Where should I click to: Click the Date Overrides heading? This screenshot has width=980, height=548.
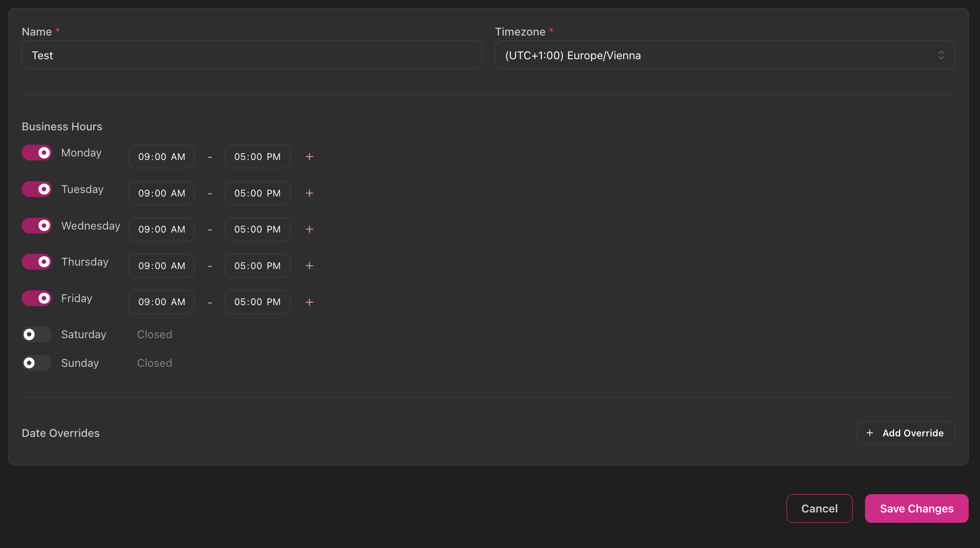pos(60,433)
